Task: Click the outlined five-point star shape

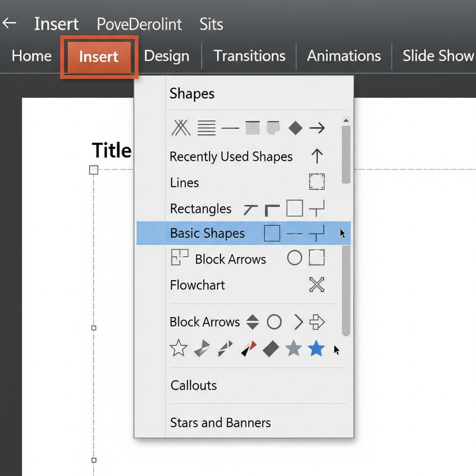Action: pyautogui.click(x=178, y=348)
